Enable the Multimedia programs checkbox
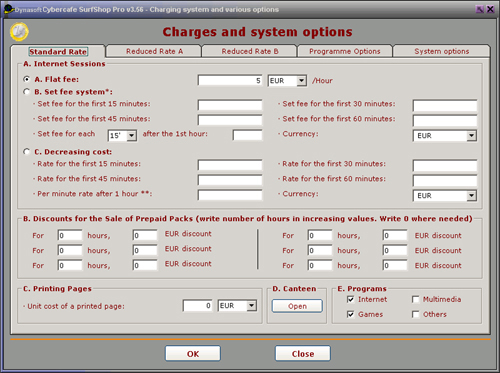Viewport: 500px width, 373px height. (x=416, y=299)
